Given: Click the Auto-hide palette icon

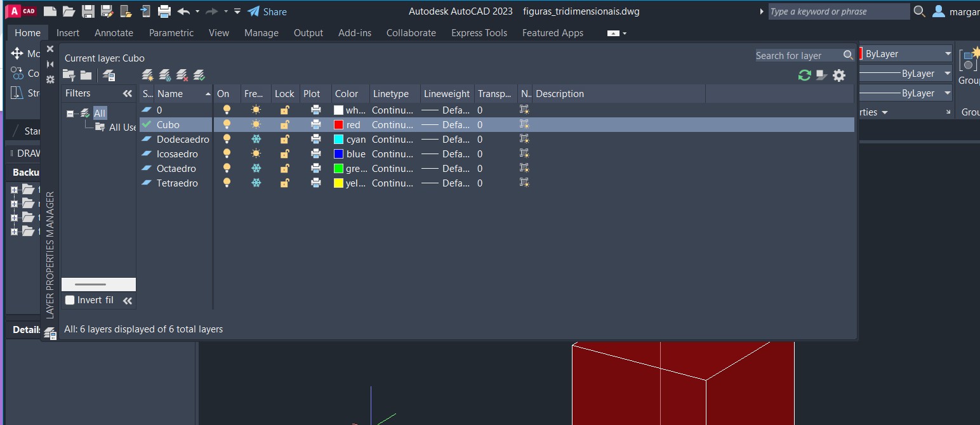Looking at the screenshot, I should [50, 64].
